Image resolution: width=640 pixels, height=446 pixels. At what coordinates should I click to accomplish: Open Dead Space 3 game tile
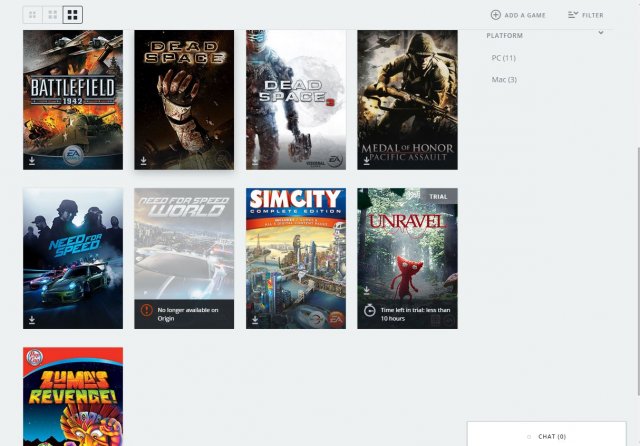coord(296,99)
